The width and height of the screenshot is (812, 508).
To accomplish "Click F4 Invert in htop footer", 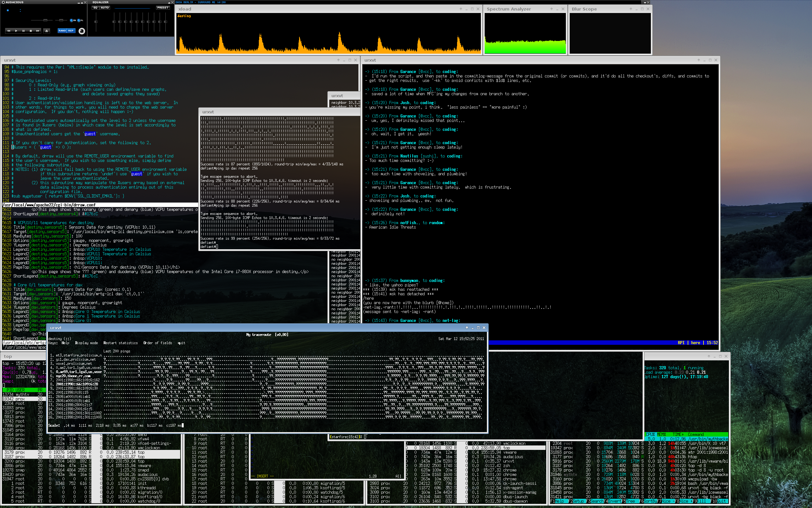I will point(612,501).
